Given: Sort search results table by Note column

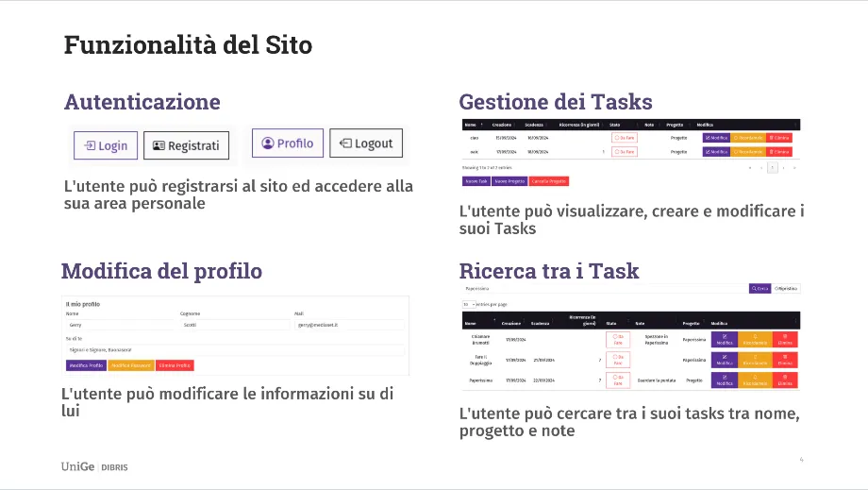Looking at the screenshot, I should [641, 323].
